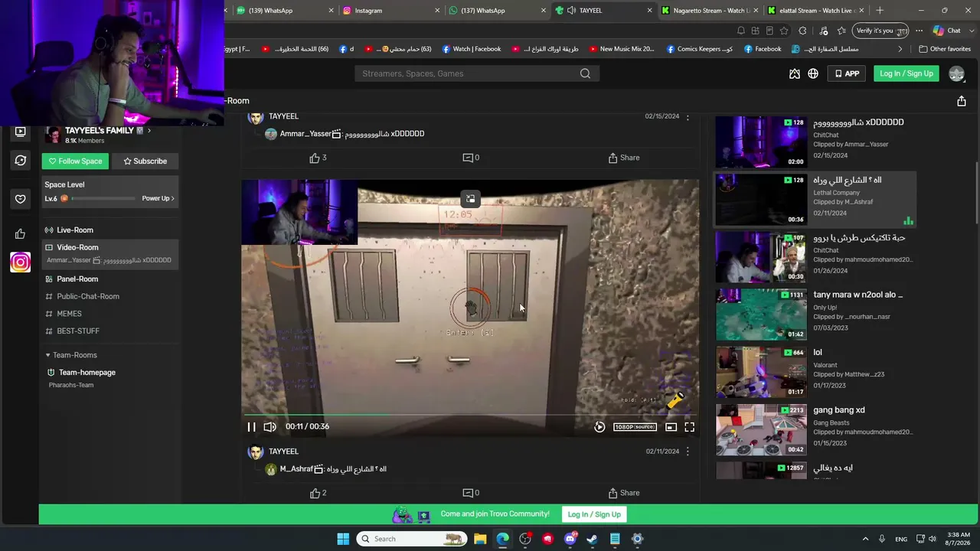The width and height of the screenshot is (980, 551).
Task: Click the heart icon in the left sidebar
Action: pyautogui.click(x=21, y=199)
